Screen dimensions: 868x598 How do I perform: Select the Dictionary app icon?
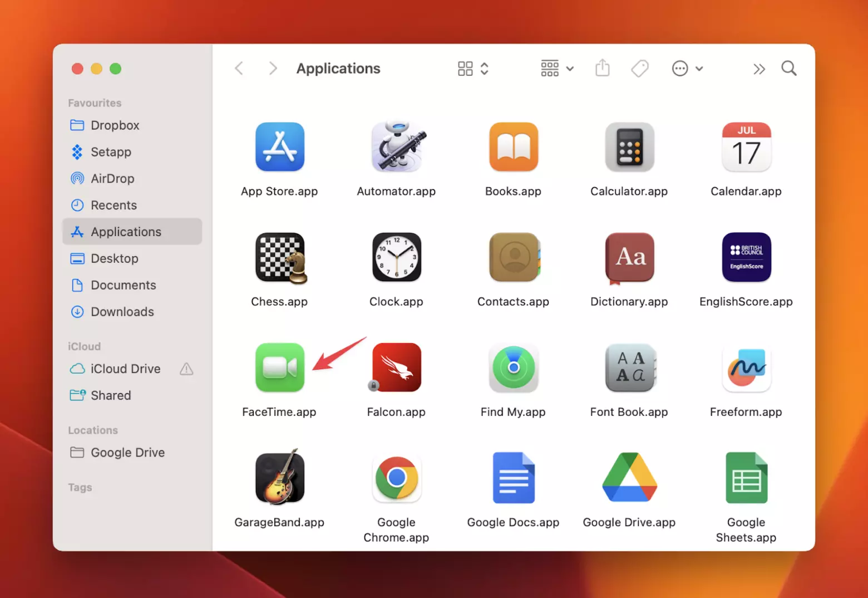tap(629, 258)
